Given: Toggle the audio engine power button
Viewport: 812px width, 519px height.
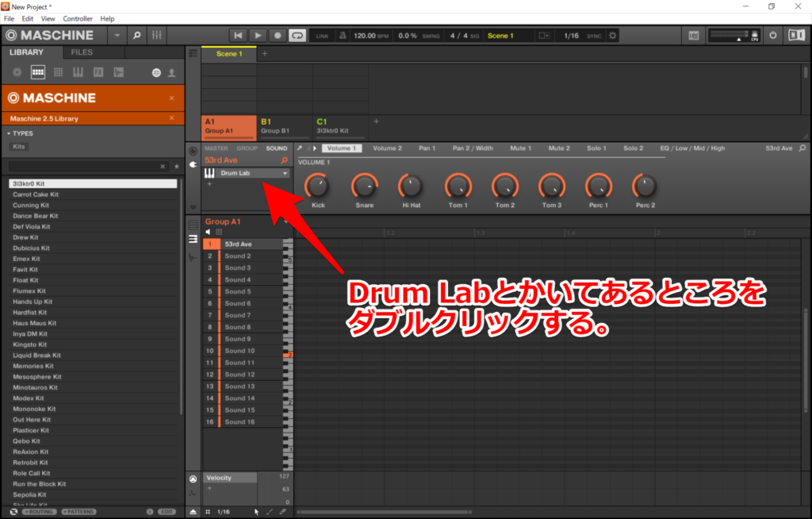Looking at the screenshot, I should pyautogui.click(x=774, y=35).
